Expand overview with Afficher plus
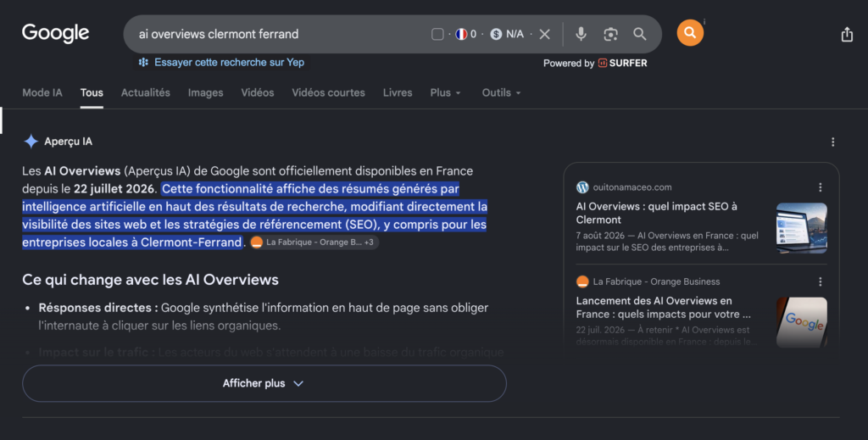This screenshot has height=440, width=868. (x=264, y=383)
